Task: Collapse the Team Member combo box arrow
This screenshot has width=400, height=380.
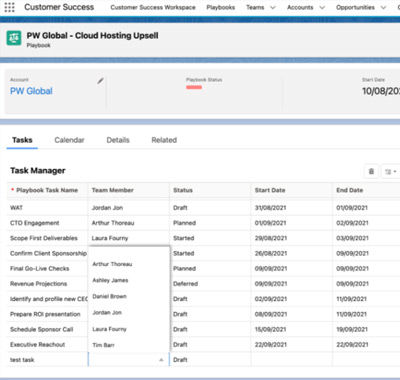Action: (x=161, y=360)
